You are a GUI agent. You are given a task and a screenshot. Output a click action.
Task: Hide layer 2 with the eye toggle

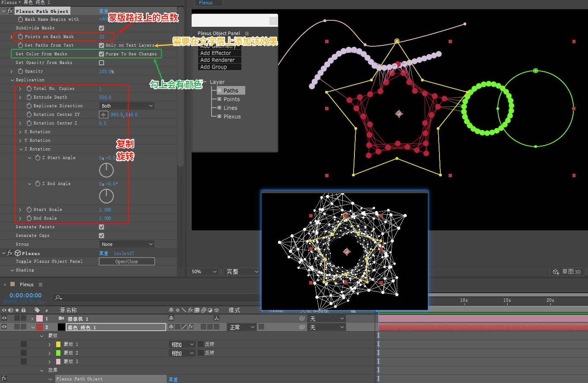click(4, 327)
